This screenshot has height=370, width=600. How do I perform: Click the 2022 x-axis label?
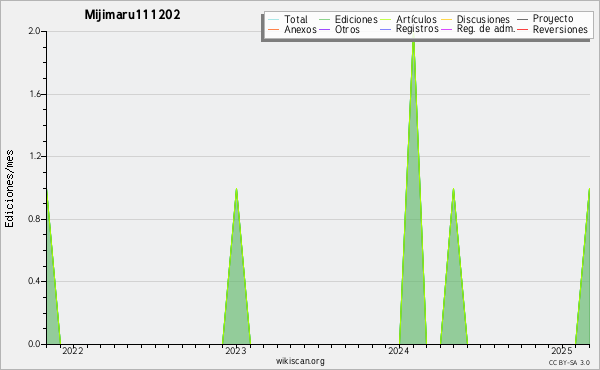tap(73, 351)
